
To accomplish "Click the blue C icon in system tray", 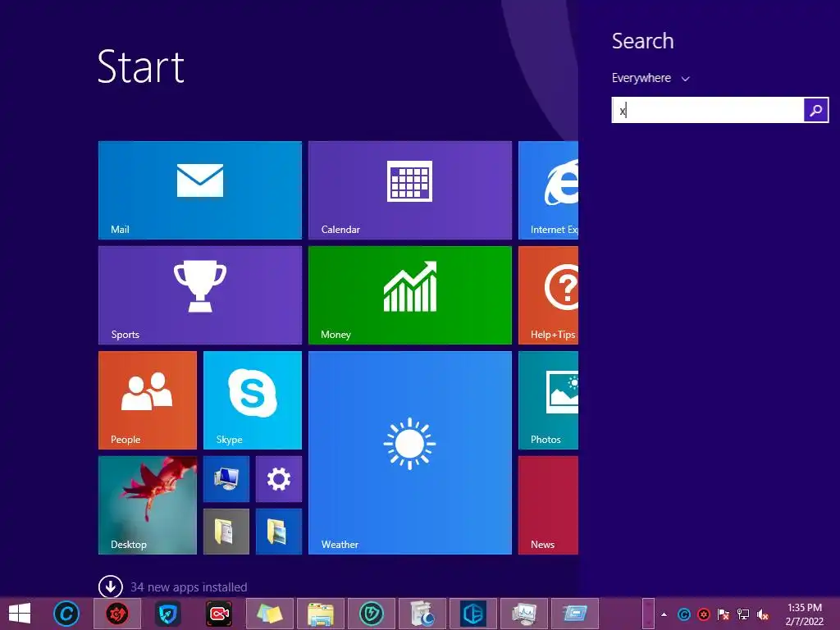I will point(683,614).
